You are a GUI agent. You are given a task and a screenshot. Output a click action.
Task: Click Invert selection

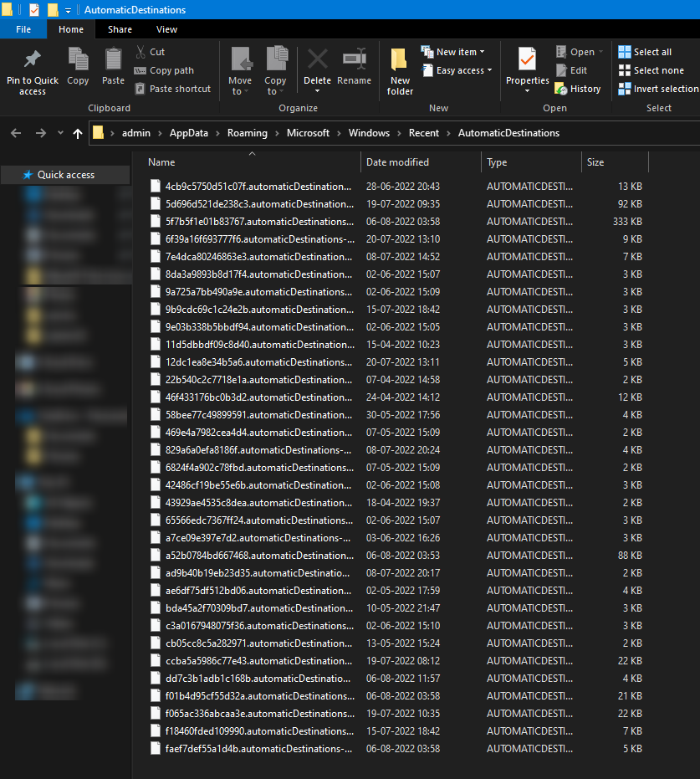click(x=658, y=89)
